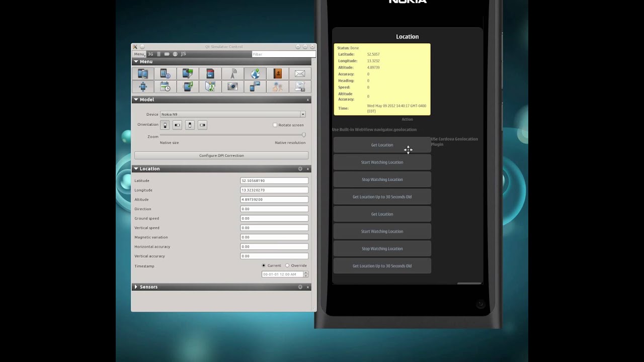
Task: Open the NFC phone-and-tag menu icon
Action: coord(255,86)
